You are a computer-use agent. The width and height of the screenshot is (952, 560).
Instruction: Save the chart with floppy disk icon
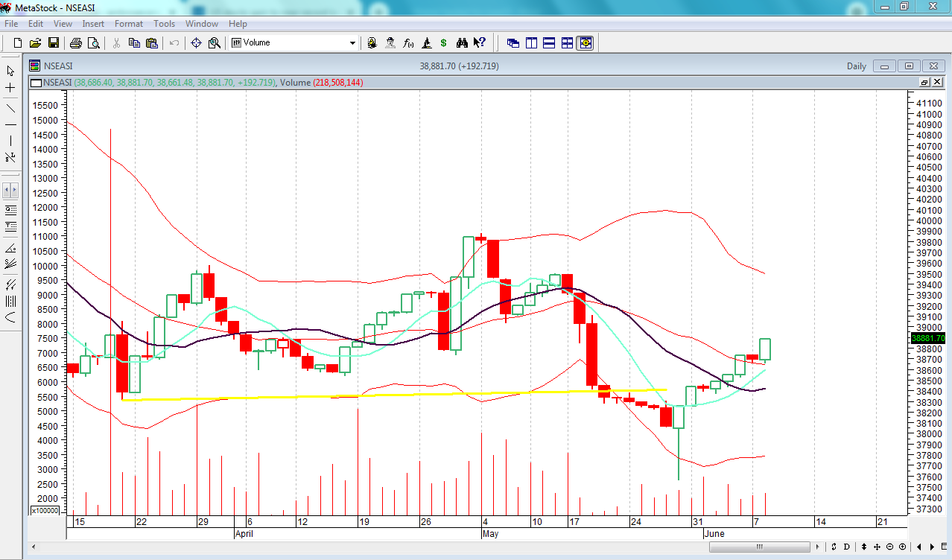(54, 43)
